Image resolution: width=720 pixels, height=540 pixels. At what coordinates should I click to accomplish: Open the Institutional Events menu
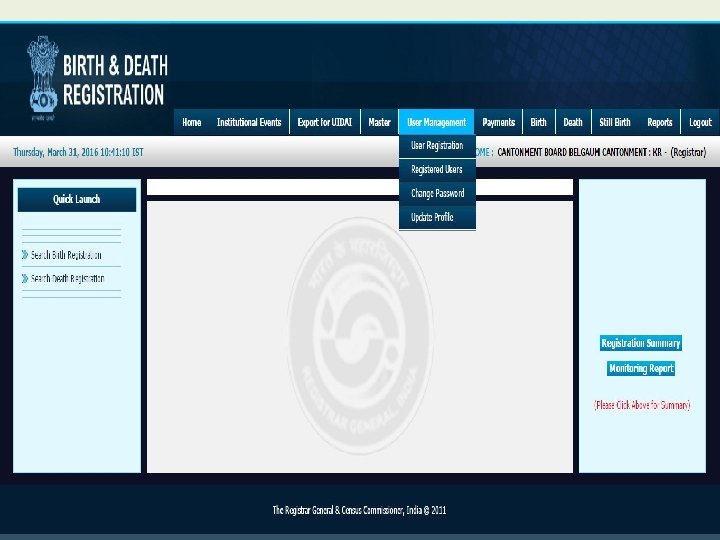click(249, 122)
